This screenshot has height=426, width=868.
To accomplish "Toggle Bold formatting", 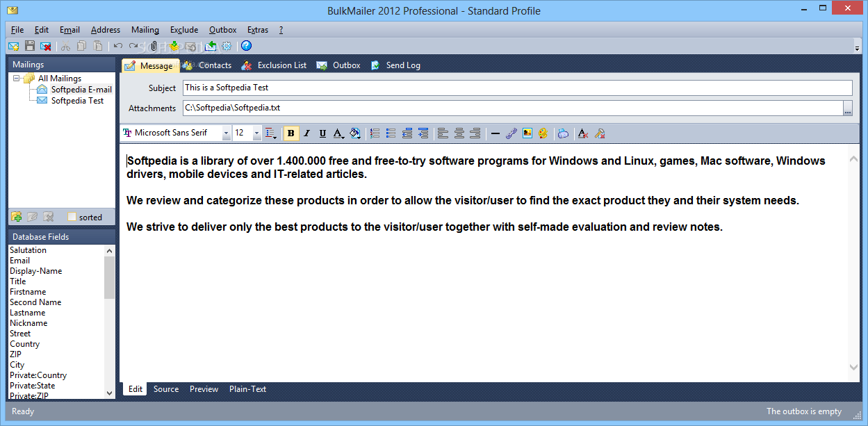I will coord(291,133).
